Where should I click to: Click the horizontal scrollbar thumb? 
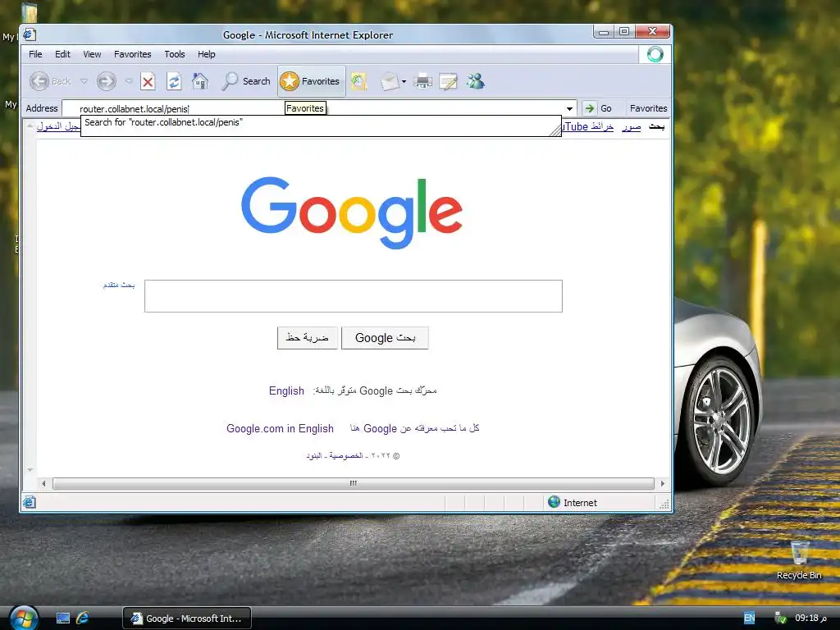click(x=353, y=483)
